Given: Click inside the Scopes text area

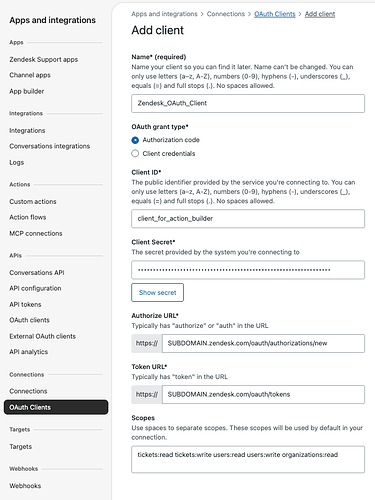Looking at the screenshot, I should click(248, 459).
